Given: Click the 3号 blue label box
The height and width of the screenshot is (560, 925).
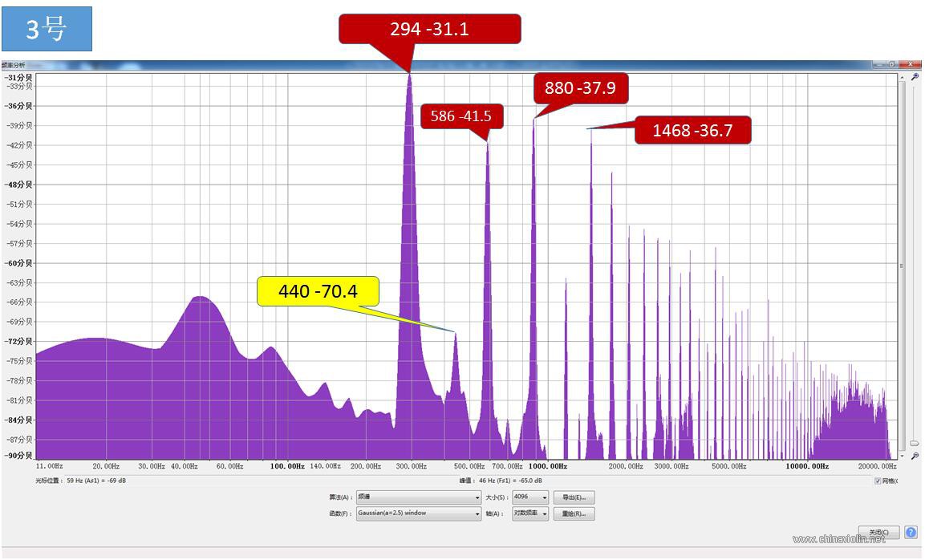Looking at the screenshot, I should (47, 29).
